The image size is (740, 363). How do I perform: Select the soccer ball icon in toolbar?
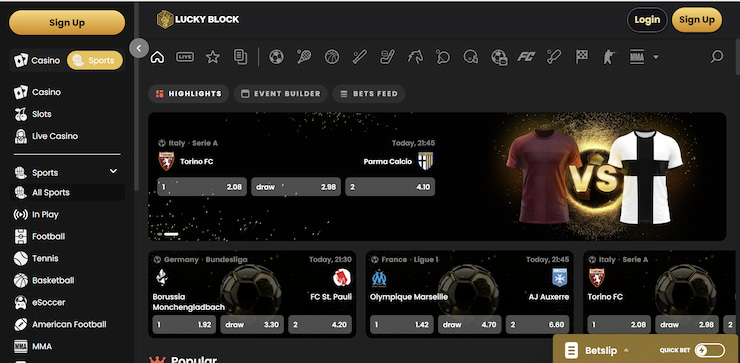coord(276,57)
